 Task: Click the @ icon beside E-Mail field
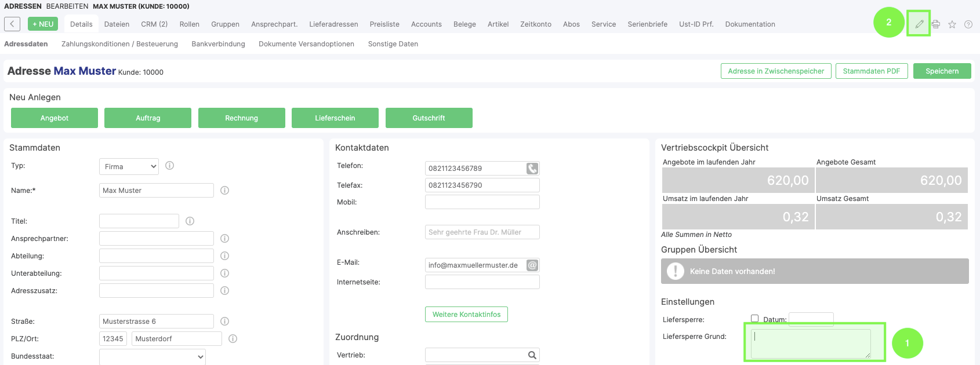coord(532,265)
